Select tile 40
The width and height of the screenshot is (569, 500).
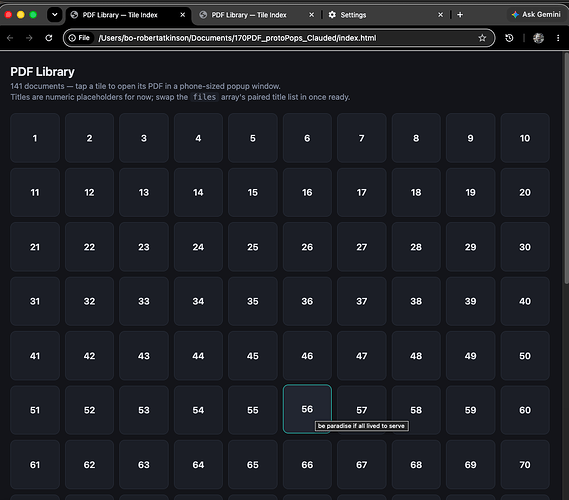click(525, 301)
